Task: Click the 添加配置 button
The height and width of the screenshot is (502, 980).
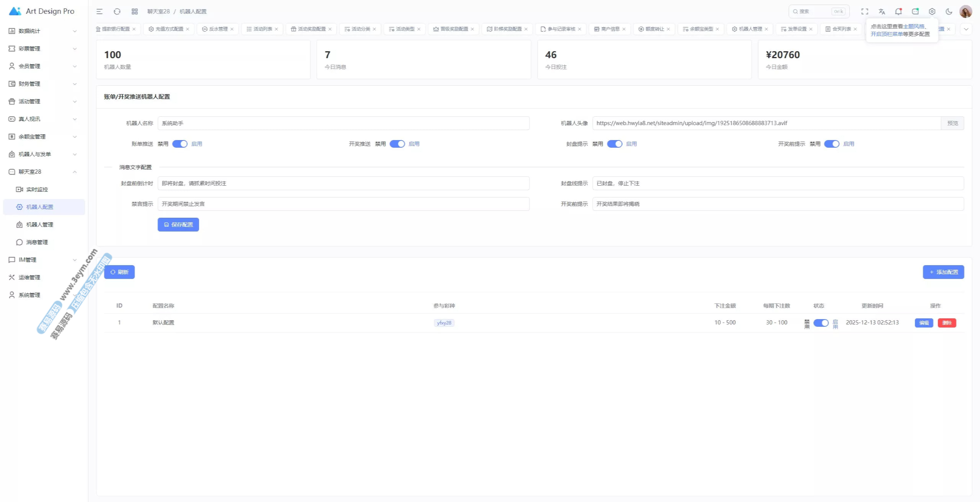Action: (943, 272)
